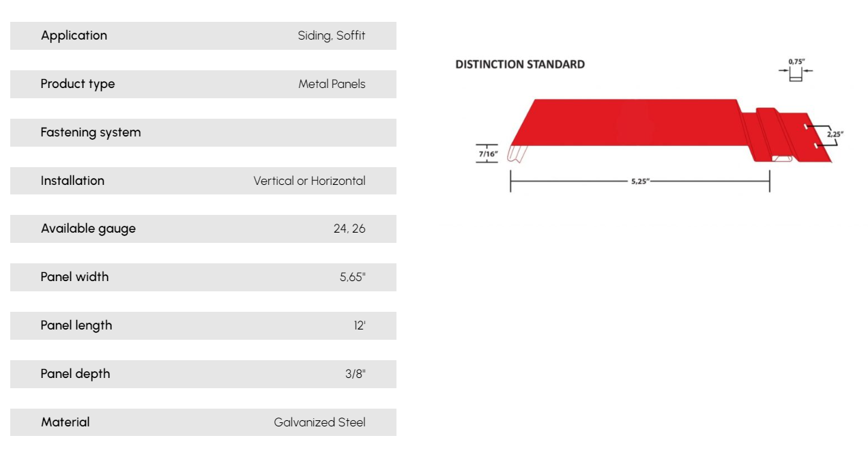
Task: Select the Galvanized Steel value
Action: coord(320,422)
